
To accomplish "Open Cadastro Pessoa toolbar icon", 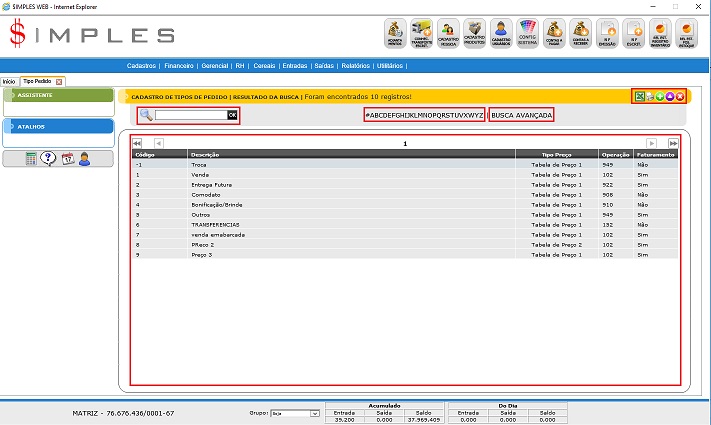I will coord(449,34).
